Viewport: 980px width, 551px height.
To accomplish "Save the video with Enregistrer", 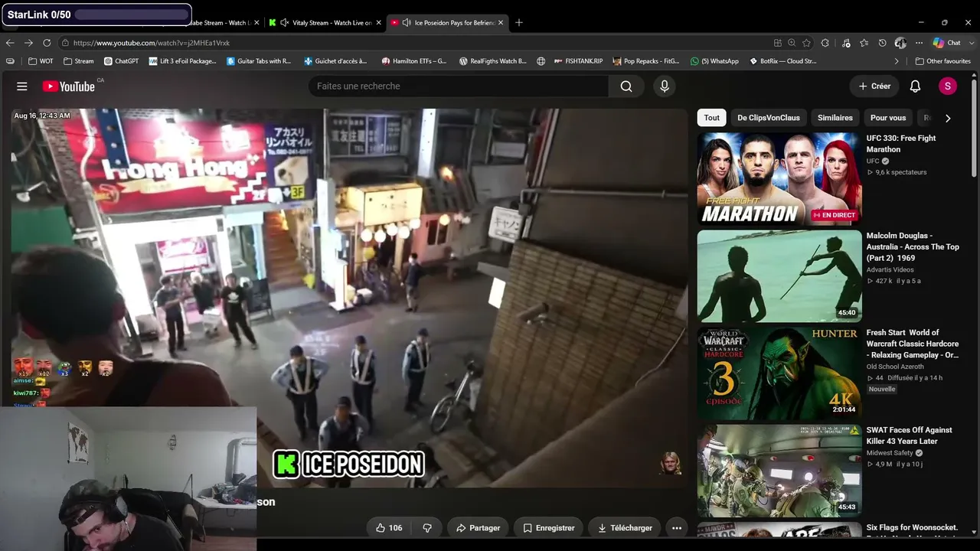I will point(549,528).
